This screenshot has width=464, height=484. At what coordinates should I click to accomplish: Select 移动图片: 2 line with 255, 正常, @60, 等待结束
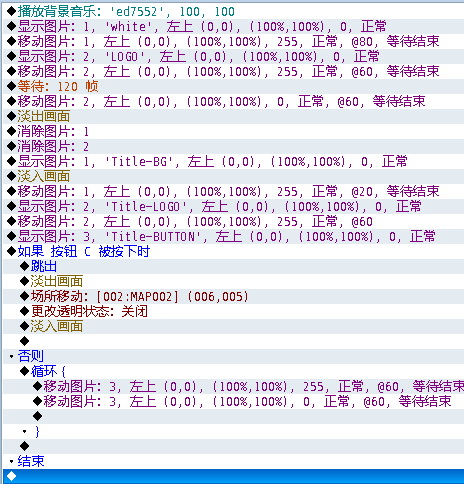click(233, 72)
